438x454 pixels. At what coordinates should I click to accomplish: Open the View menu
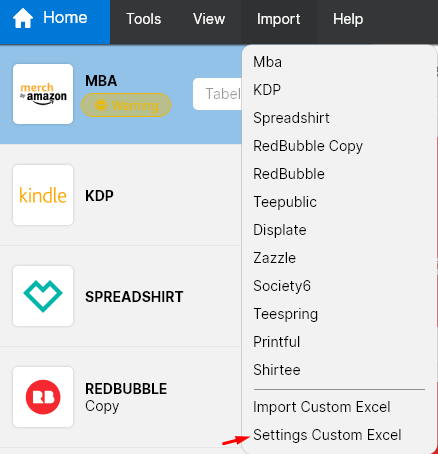tap(209, 19)
